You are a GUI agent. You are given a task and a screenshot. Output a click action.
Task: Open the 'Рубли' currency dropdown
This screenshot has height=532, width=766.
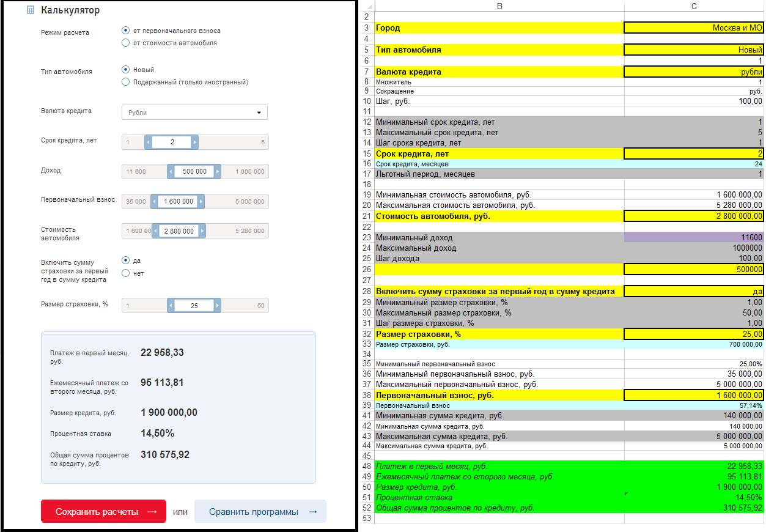[x=194, y=113]
